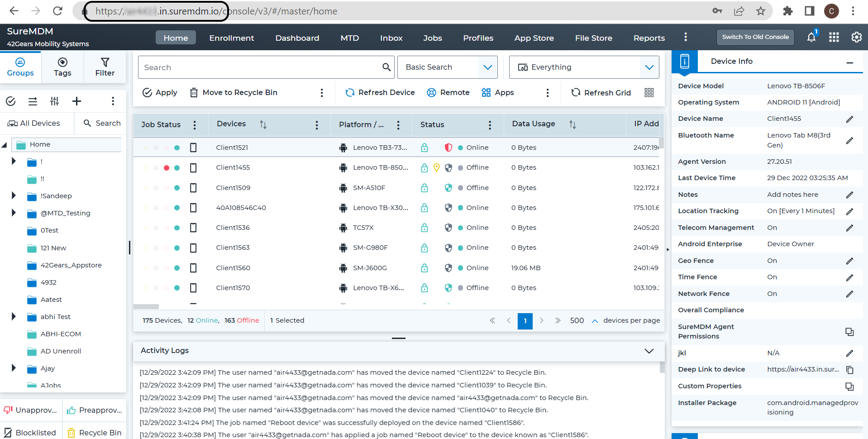
Task: Switch to the Tags tab
Action: tap(62, 67)
